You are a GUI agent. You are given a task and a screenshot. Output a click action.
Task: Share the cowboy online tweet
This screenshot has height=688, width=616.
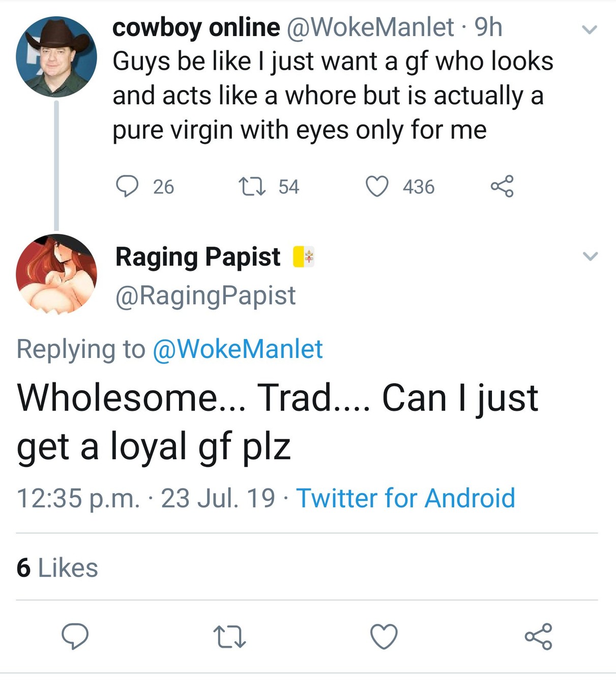(x=502, y=186)
